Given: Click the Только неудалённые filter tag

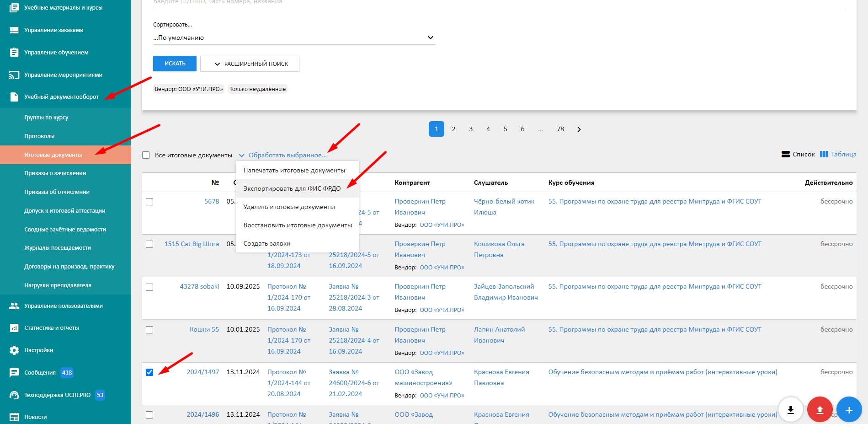Looking at the screenshot, I should [258, 89].
